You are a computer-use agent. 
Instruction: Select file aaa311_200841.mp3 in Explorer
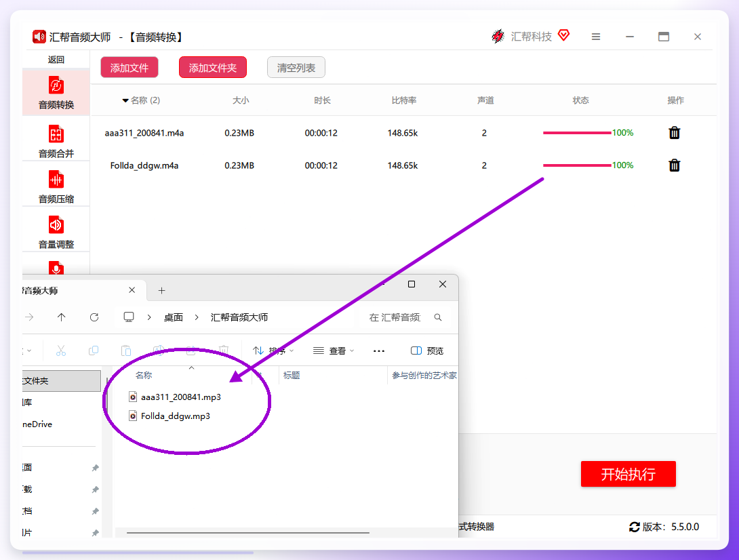point(175,397)
